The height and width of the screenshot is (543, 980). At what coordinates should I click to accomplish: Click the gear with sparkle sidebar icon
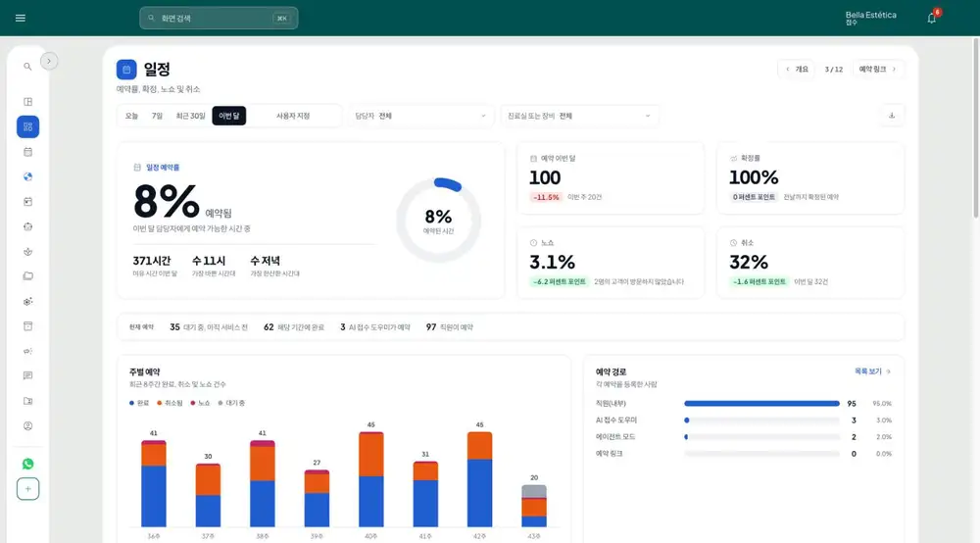[27, 301]
